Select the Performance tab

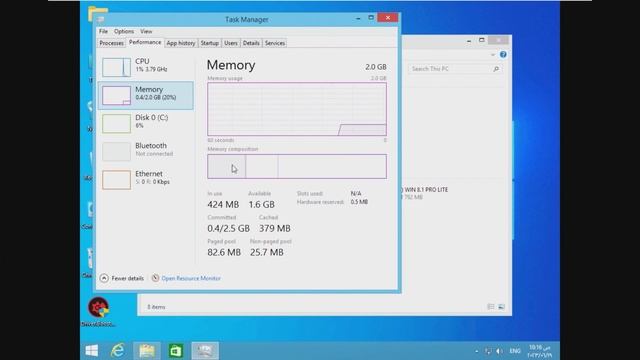[145, 42]
